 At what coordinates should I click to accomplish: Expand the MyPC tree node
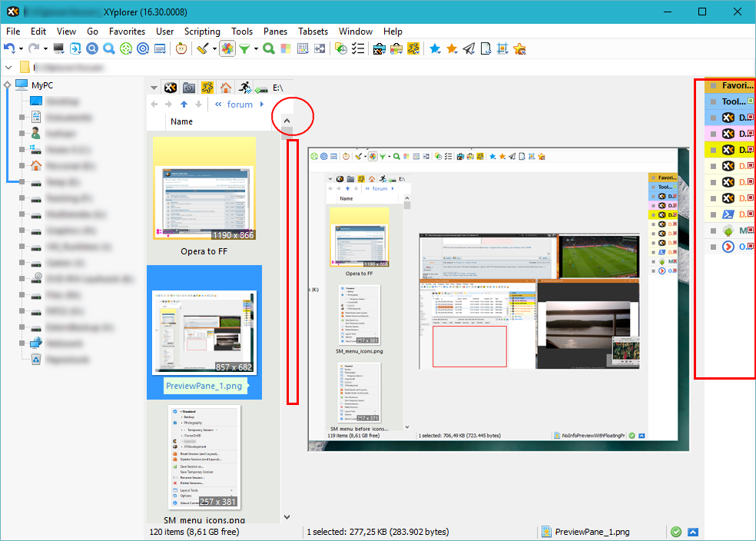7,85
